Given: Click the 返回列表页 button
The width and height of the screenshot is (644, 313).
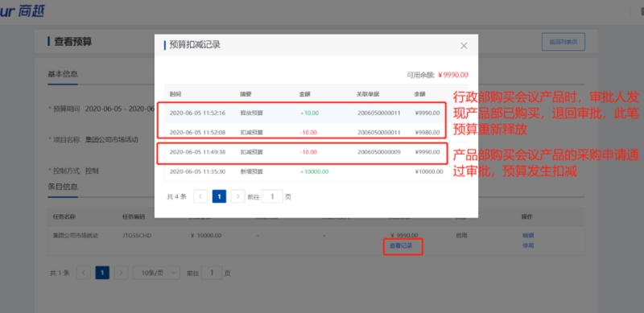Looking at the screenshot, I should [563, 42].
